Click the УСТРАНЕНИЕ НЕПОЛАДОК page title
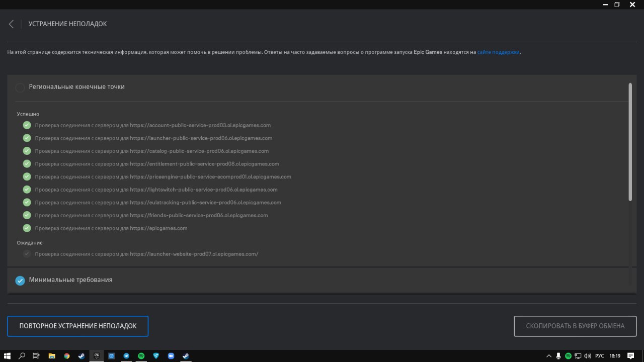This screenshot has width=644, height=362. [67, 24]
